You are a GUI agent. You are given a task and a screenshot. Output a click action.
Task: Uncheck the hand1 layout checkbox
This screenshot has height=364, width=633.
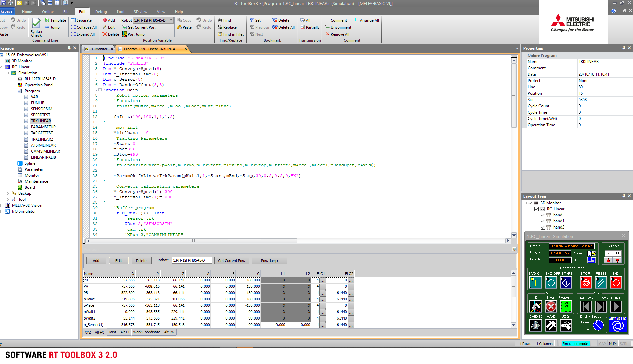[x=543, y=221]
